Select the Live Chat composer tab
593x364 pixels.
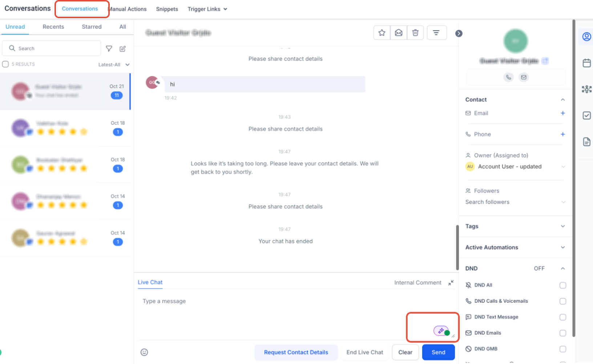click(150, 282)
